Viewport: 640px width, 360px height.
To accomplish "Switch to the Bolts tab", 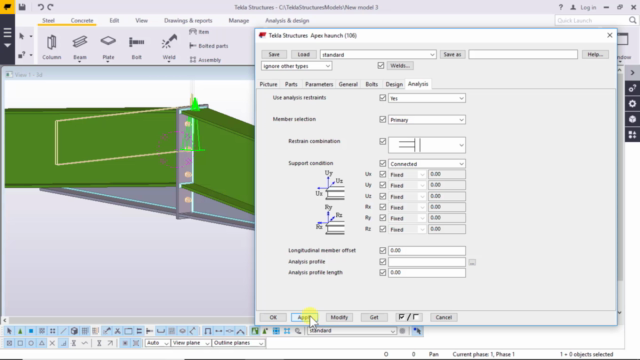I will click(x=371, y=84).
